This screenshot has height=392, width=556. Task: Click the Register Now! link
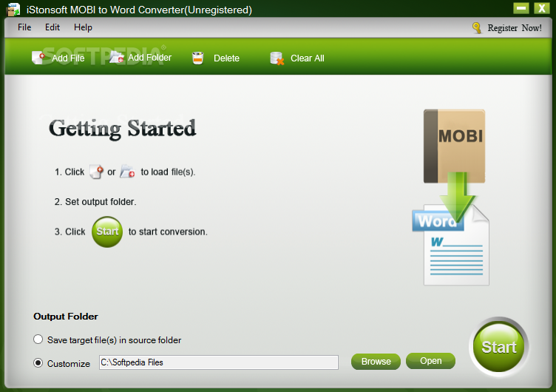pos(515,27)
